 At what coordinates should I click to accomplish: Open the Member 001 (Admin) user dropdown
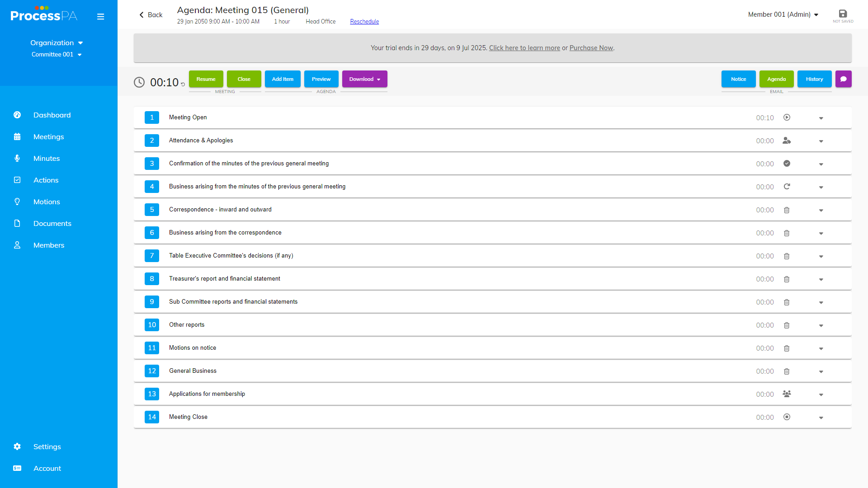[x=783, y=14]
